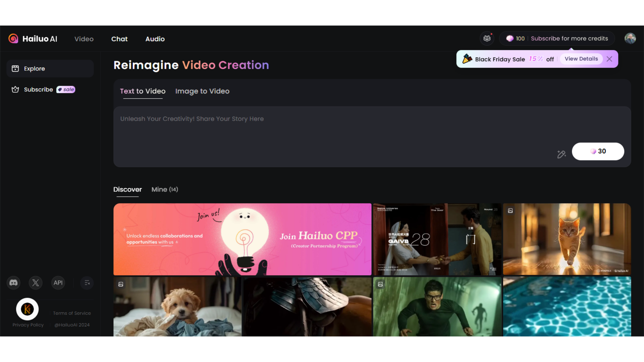Viewport: 644px width, 362px height.
Task: Open the user profile avatar
Action: click(x=630, y=39)
